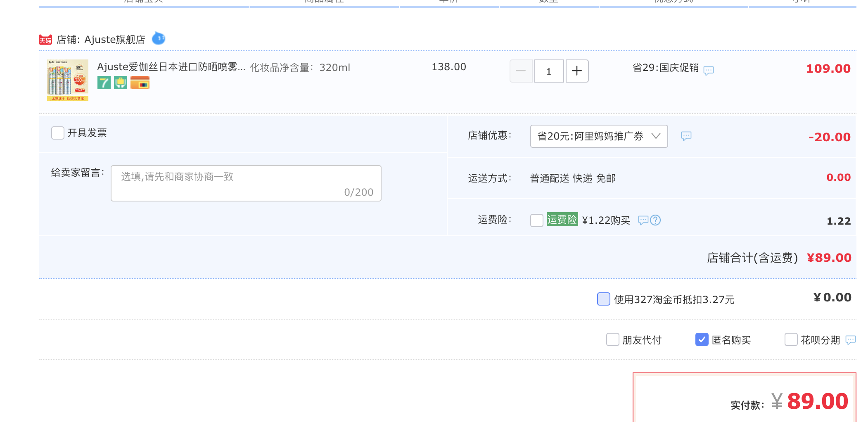Click the Tmall logo icon beside the store name
Viewport: 868px width, 422px height.
pos(45,40)
